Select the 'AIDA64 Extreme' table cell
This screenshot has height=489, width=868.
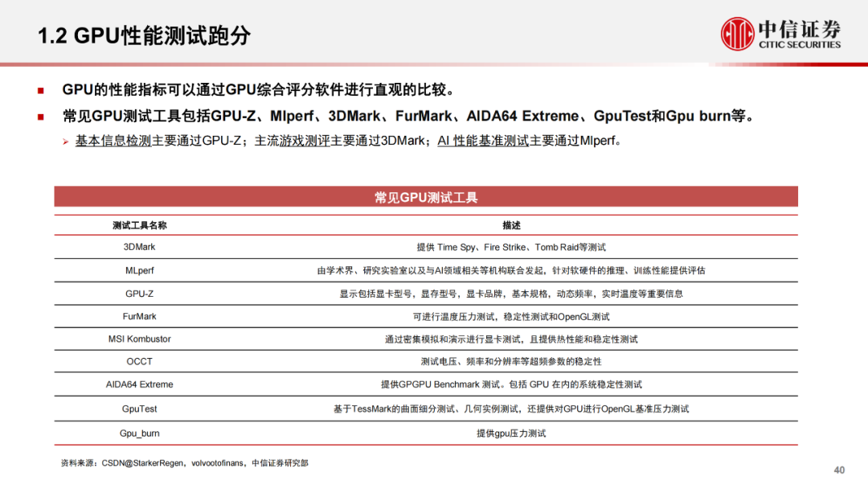140,384
